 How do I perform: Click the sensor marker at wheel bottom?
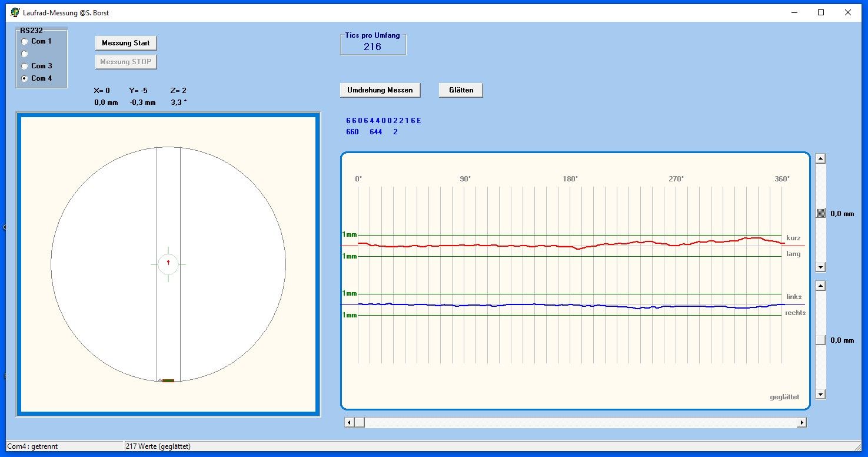[168, 381]
